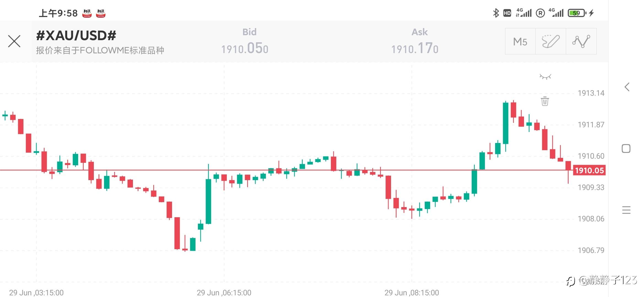Delete drawings with the trash icon

pyautogui.click(x=545, y=101)
